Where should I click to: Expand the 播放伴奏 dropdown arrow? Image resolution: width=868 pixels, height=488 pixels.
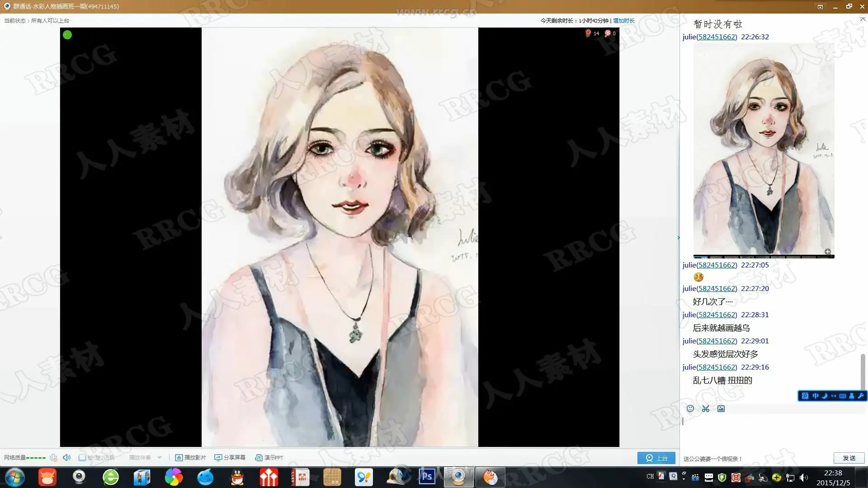tap(160, 458)
